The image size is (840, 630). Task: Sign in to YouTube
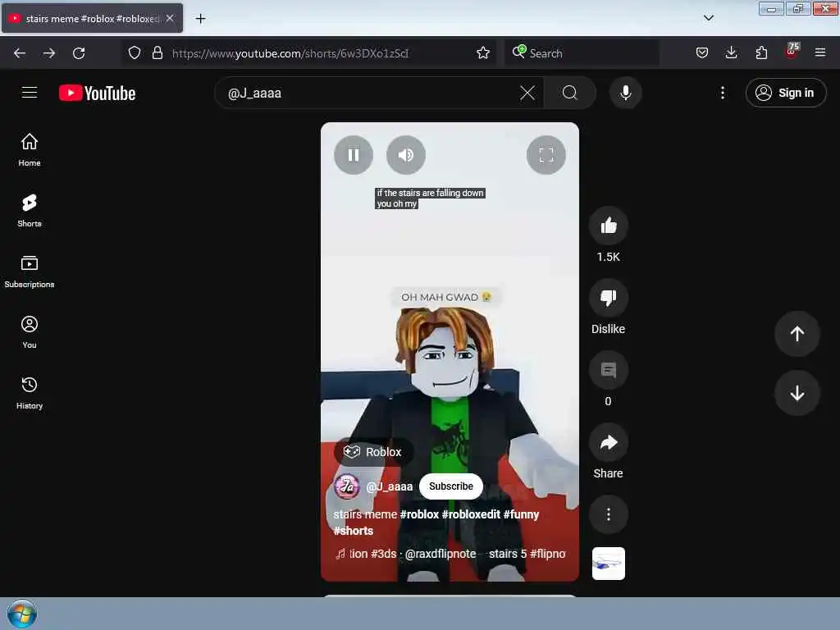[785, 94]
